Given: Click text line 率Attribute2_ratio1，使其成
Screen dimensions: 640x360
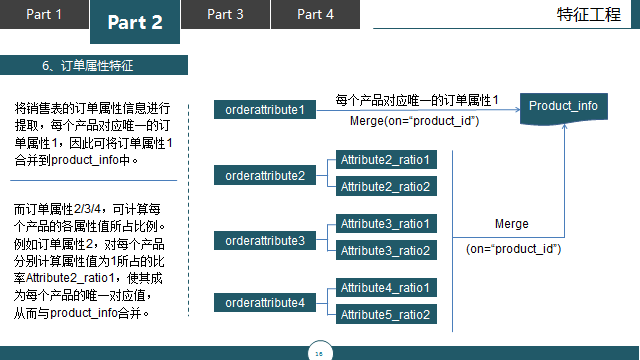Looking at the screenshot, I should (x=88, y=278).
